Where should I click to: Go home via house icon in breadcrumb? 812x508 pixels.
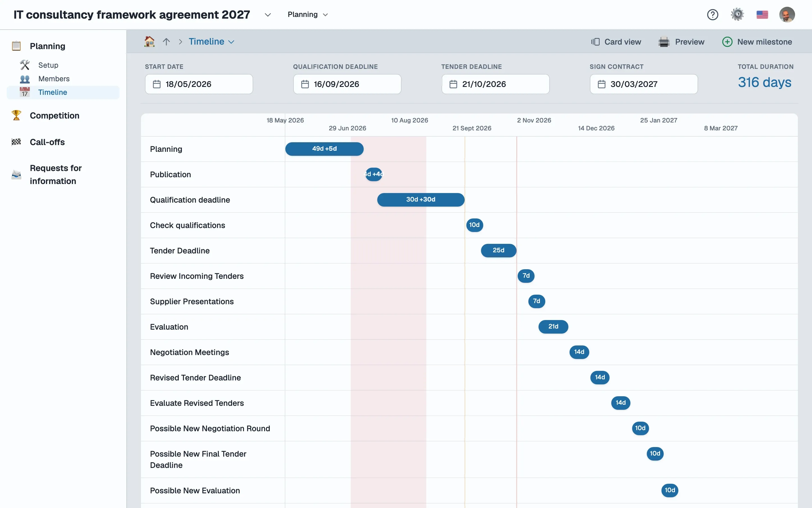tap(149, 41)
